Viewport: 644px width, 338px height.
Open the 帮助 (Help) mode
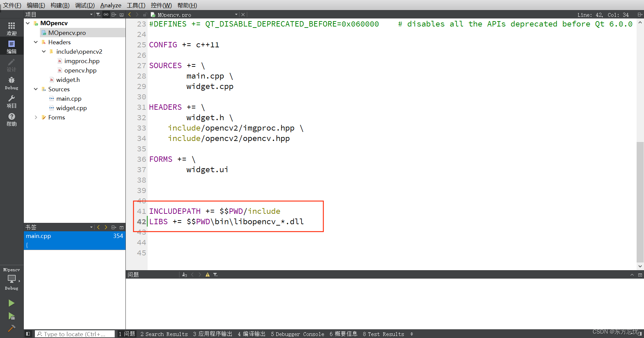[11, 119]
